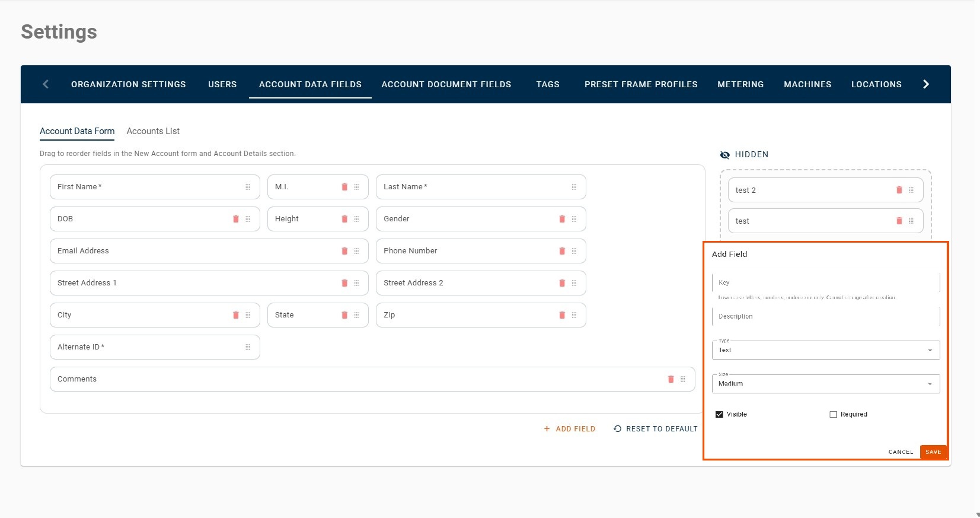The image size is (980, 518).
Task: Click the Alternate ID drag handle
Action: pos(248,347)
